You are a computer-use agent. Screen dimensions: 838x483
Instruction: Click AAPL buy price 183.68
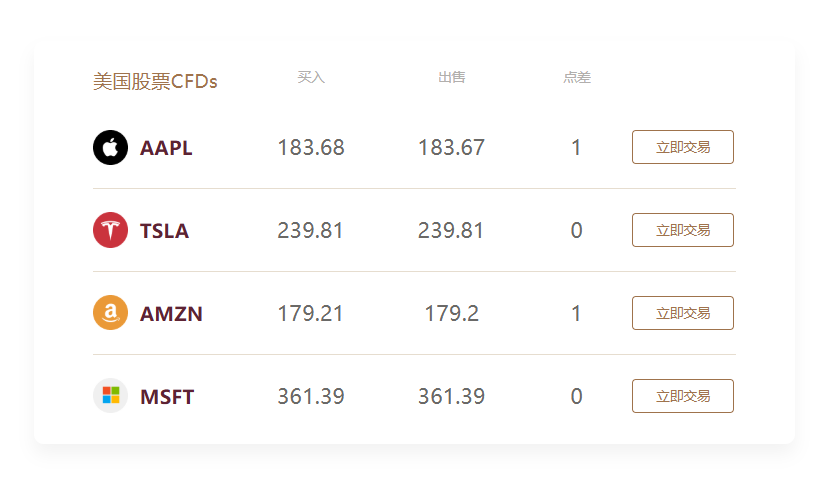(x=311, y=148)
